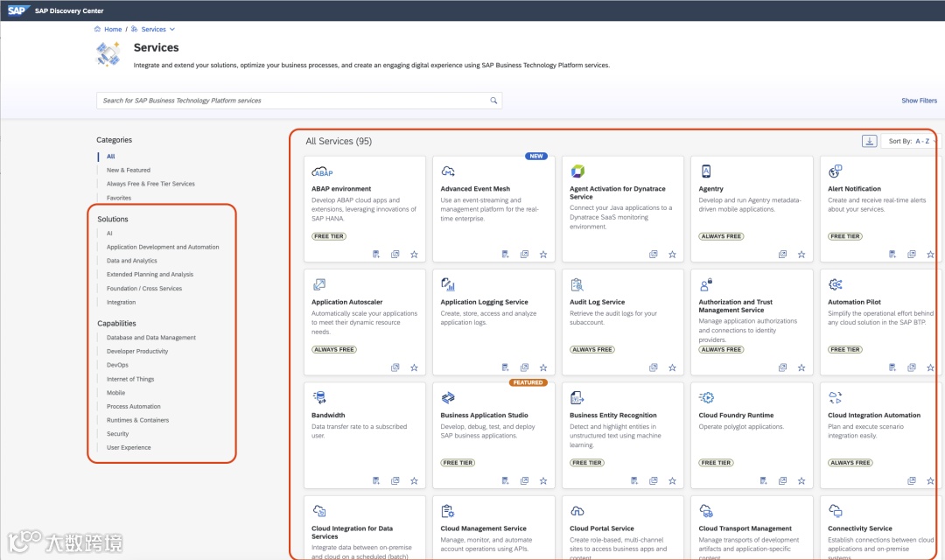Filter by Process Automation capability
This screenshot has height=560, width=945.
[134, 406]
